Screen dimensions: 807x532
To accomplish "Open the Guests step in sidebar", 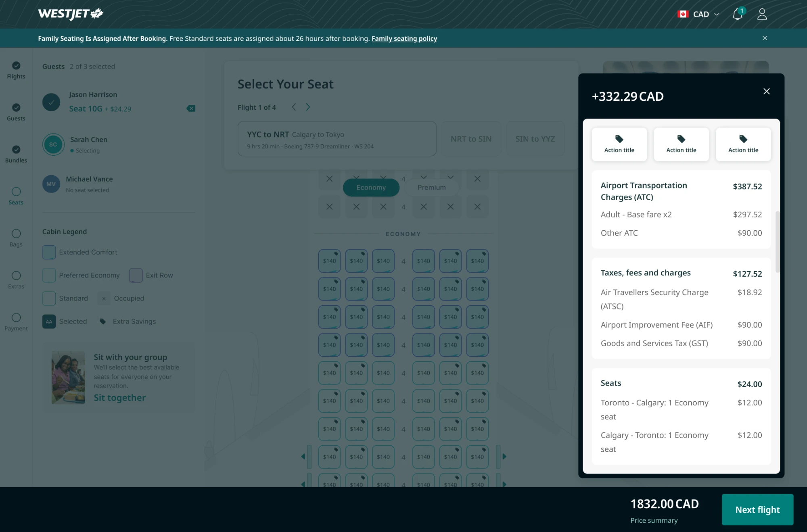I will click(x=16, y=112).
